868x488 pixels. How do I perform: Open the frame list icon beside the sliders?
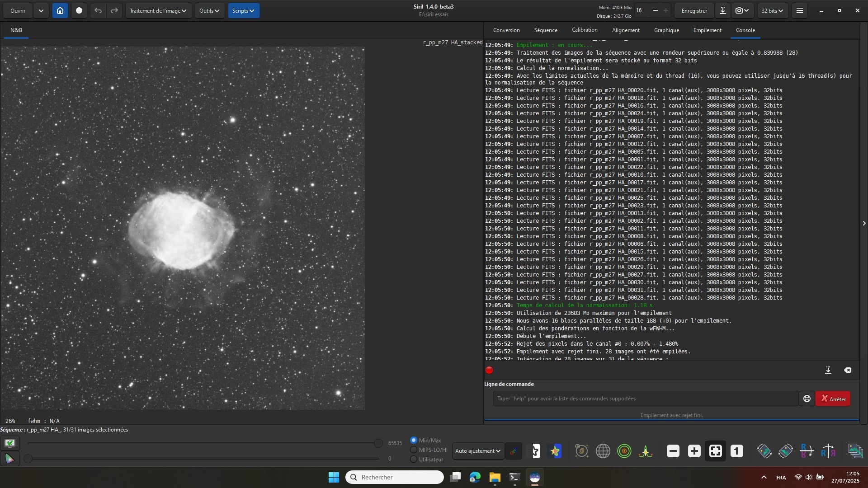point(10,443)
